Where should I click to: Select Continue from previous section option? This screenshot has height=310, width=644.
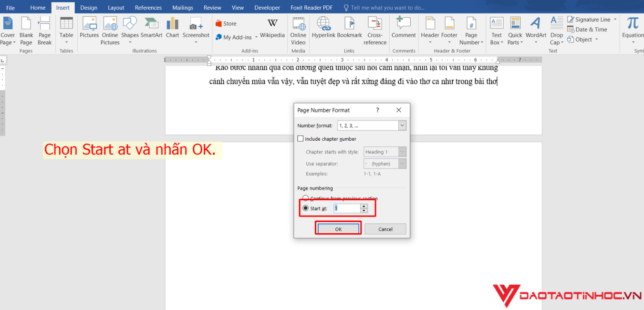tap(305, 198)
